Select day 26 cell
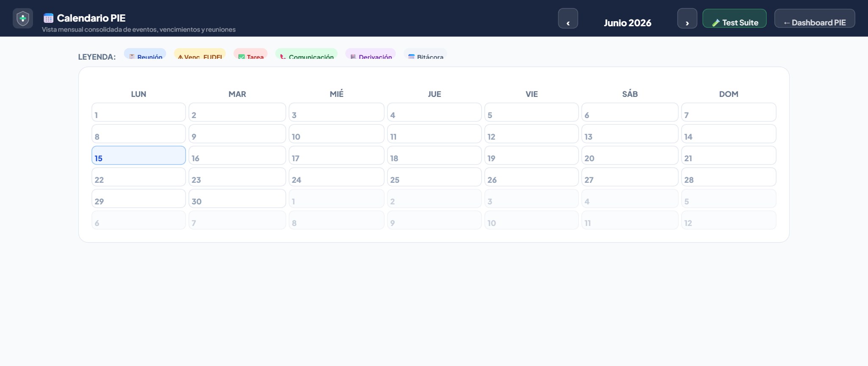The width and height of the screenshot is (868, 366). click(x=532, y=177)
